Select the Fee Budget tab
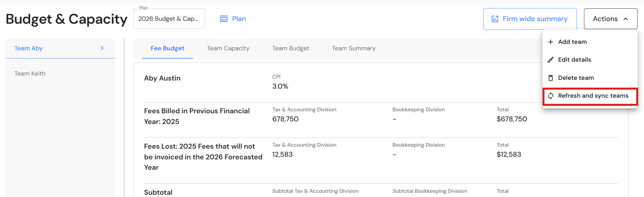This screenshot has width=644, height=197. click(x=167, y=48)
